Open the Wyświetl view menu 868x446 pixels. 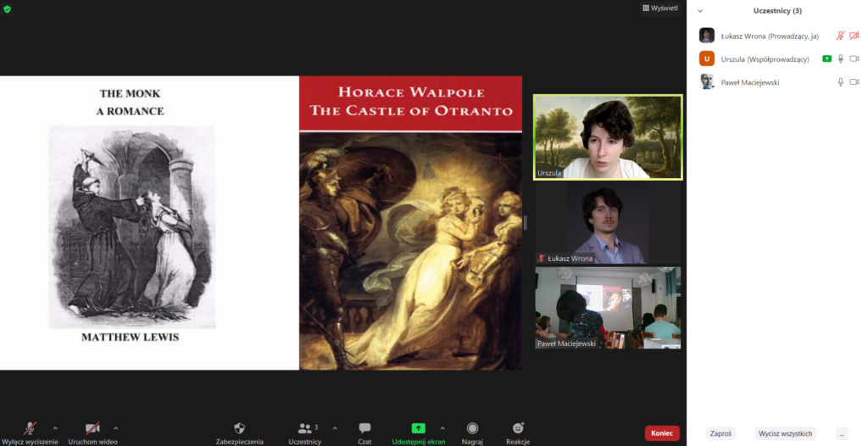pos(660,8)
